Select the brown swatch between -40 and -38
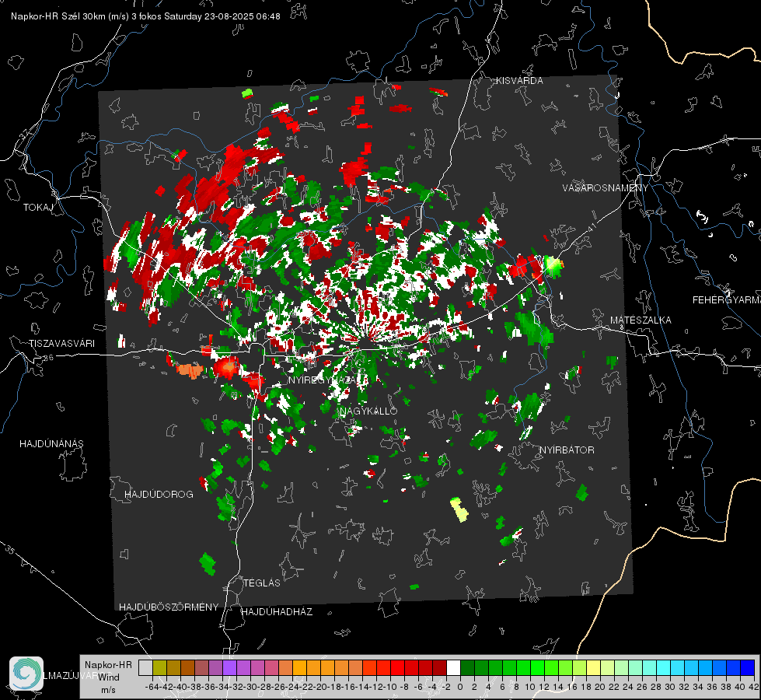Viewport: 761px width, 700px height. [x=188, y=668]
